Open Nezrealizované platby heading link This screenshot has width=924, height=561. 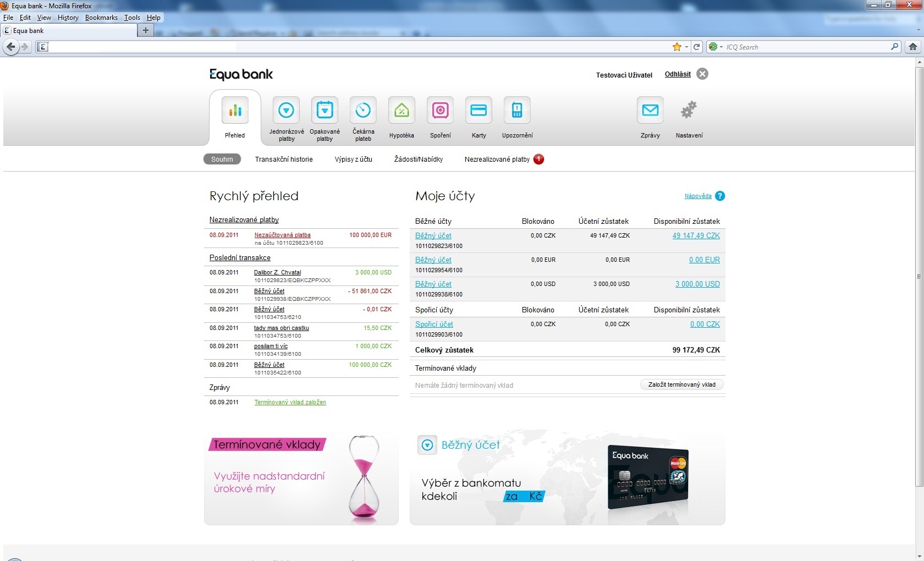[x=244, y=220]
